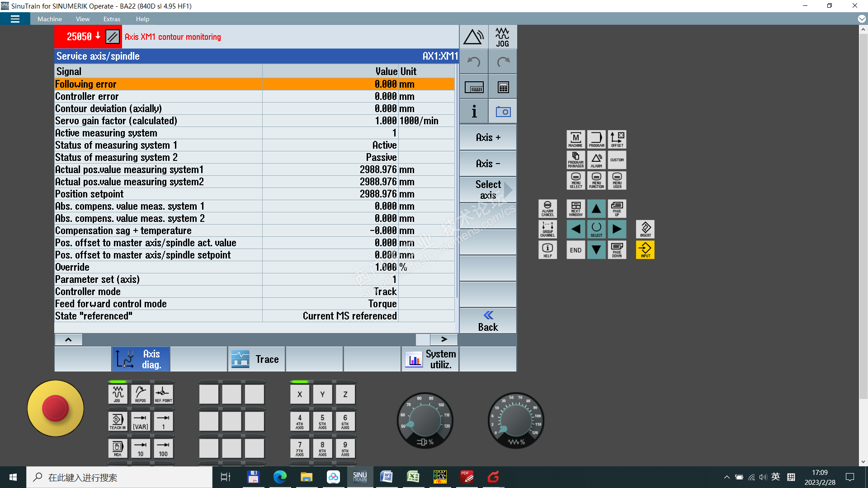
Task: Toggle JOG mode on machine panel
Action: (x=118, y=394)
